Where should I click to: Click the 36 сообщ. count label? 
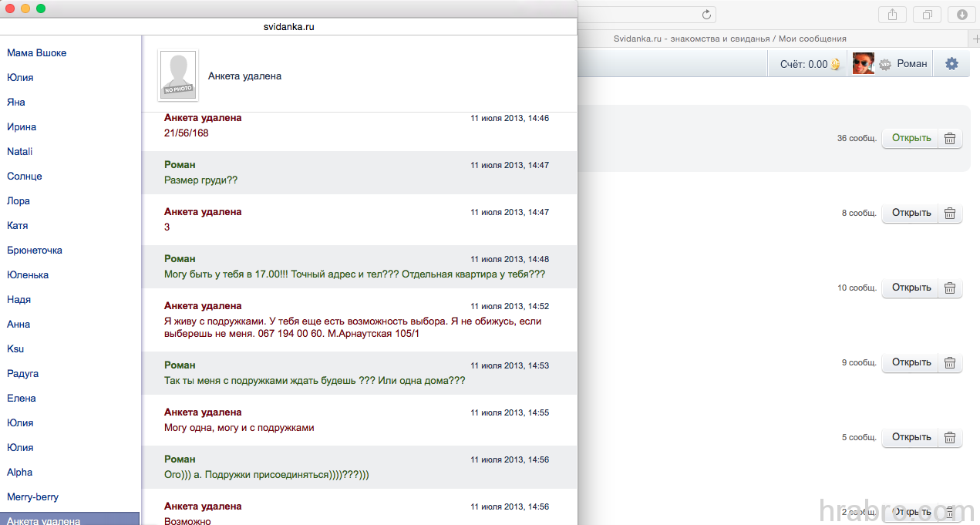coord(857,139)
